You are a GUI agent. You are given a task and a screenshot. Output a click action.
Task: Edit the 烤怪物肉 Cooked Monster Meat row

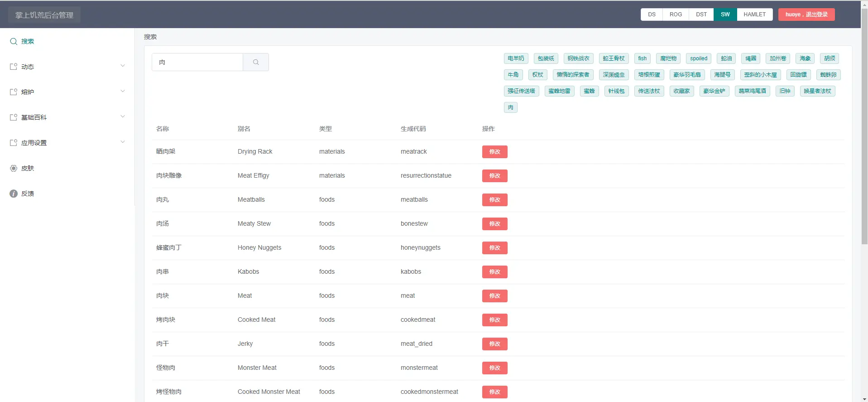point(494,392)
